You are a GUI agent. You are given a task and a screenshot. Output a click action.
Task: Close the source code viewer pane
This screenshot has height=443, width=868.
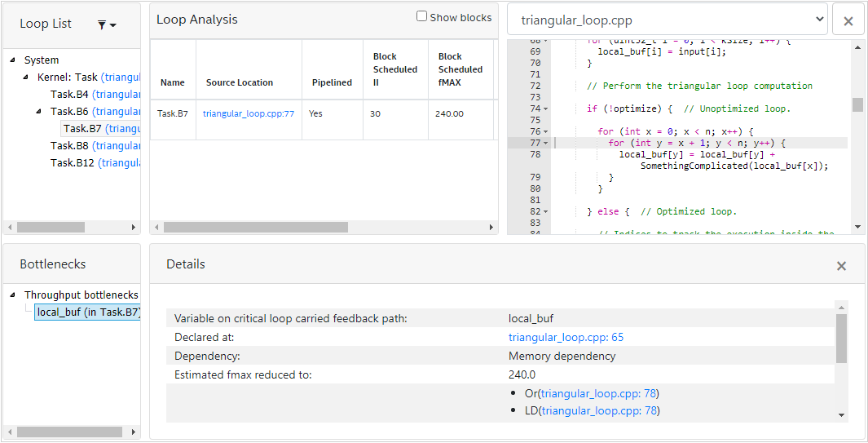(x=848, y=20)
